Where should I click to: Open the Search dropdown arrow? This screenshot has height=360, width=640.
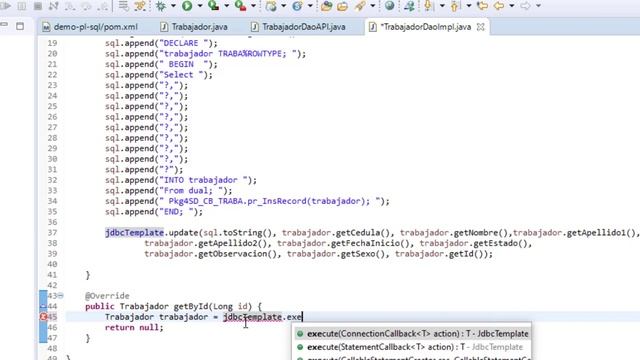pyautogui.click(x=372, y=6)
